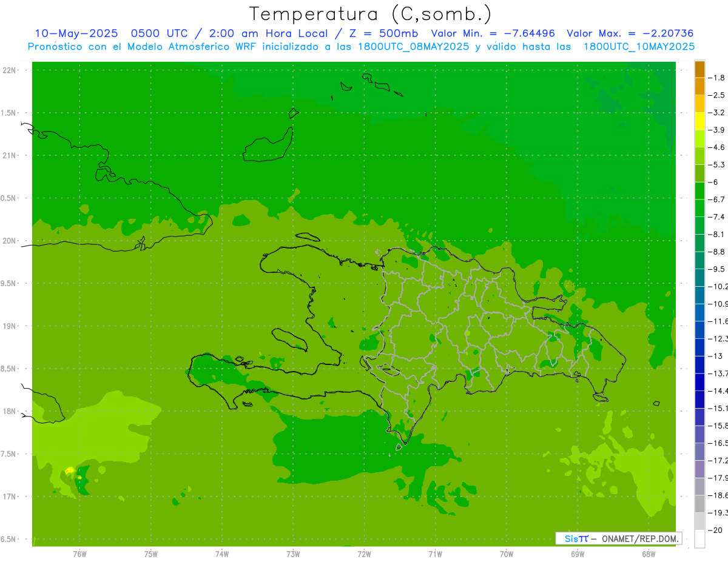This screenshot has width=728, height=562.
Task: Pick the blue swatch between -13 and -13.7
Action: [x=699, y=365]
